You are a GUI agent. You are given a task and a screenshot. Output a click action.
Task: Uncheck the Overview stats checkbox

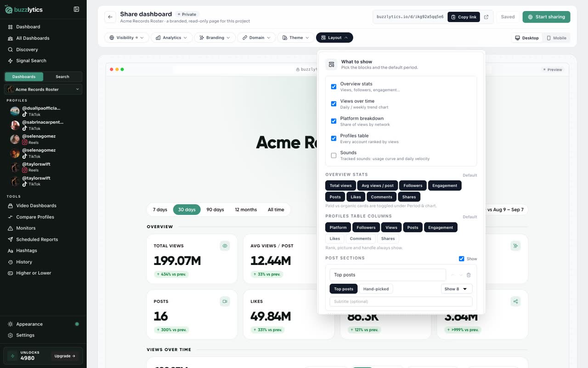[x=334, y=86]
